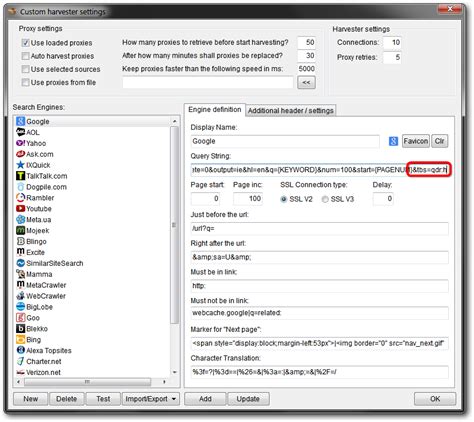Click the Page start field
The height and width of the screenshot is (422, 474).
tap(205, 199)
